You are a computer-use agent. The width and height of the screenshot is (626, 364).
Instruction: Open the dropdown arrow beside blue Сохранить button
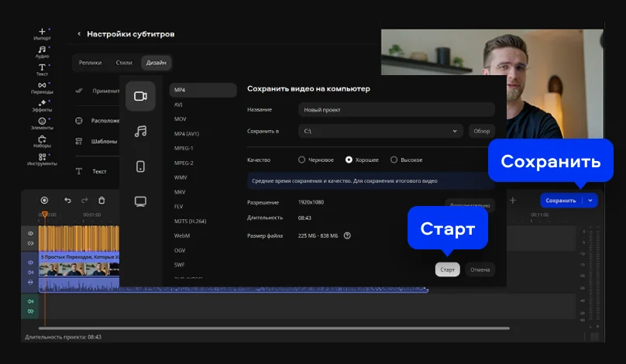click(x=590, y=201)
